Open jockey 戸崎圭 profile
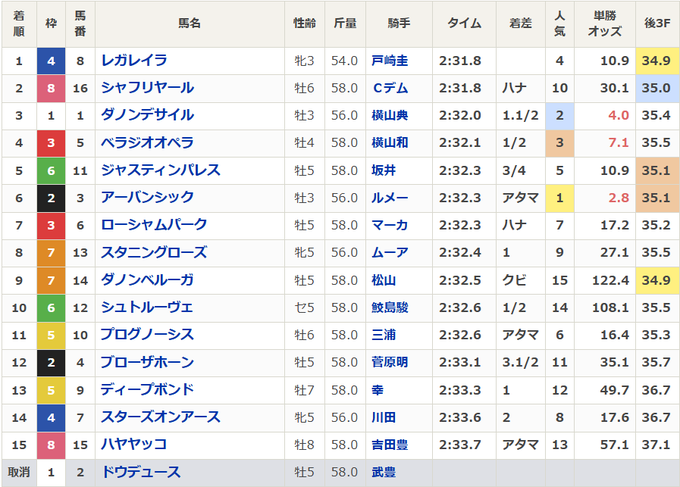The width and height of the screenshot is (680, 487). [x=389, y=61]
